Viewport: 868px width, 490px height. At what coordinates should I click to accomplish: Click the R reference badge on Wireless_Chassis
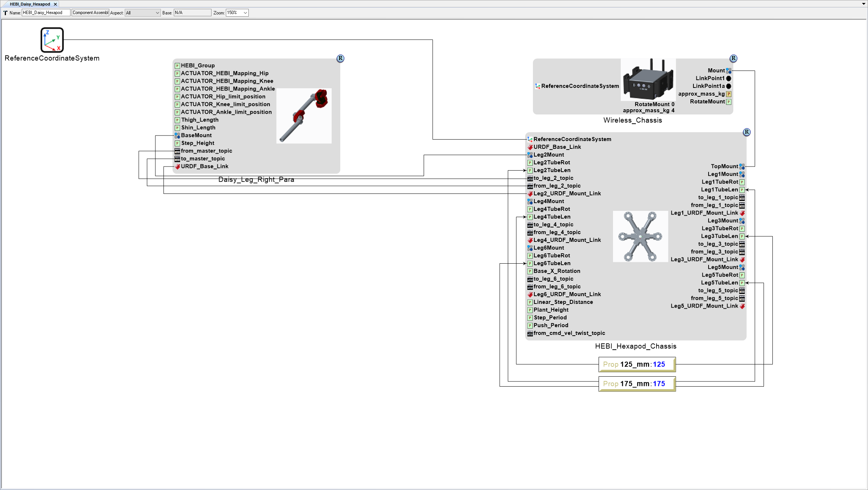tap(733, 58)
